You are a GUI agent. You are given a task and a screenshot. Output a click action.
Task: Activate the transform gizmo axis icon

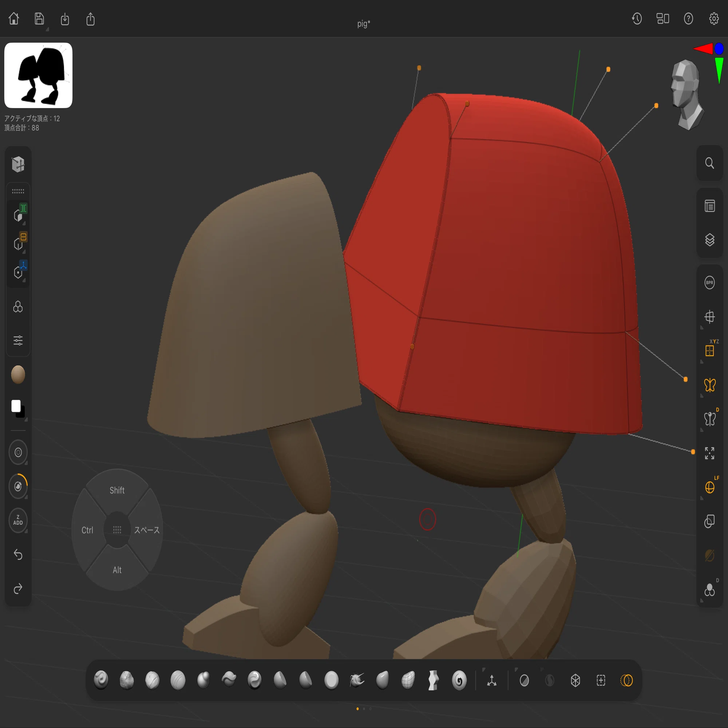(x=492, y=681)
